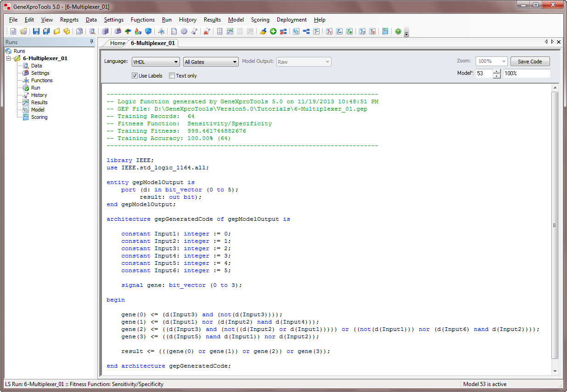Open Results in the Runs tree

(39, 102)
